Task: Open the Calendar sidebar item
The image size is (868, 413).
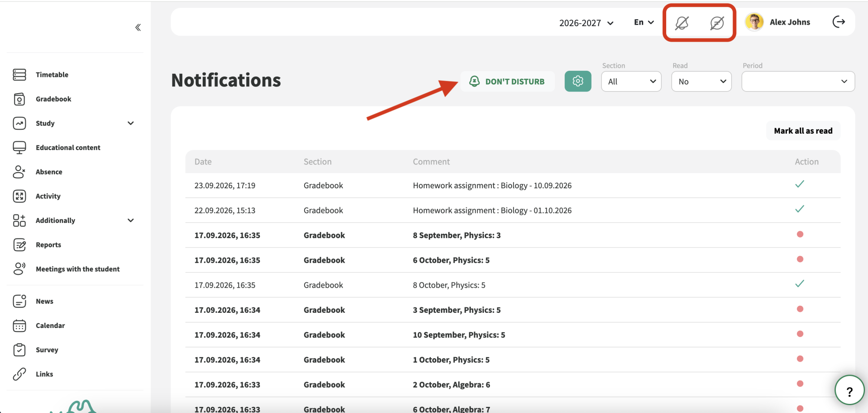Action: click(50, 325)
